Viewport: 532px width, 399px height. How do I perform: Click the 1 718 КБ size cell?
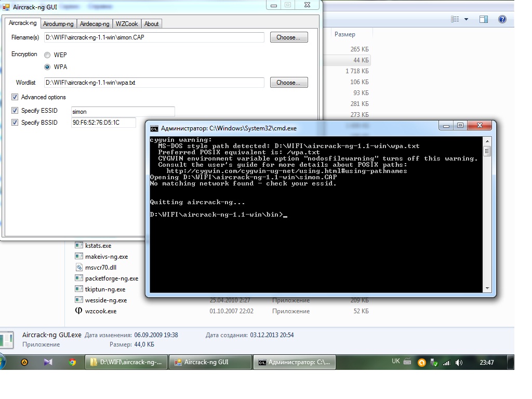pos(357,71)
